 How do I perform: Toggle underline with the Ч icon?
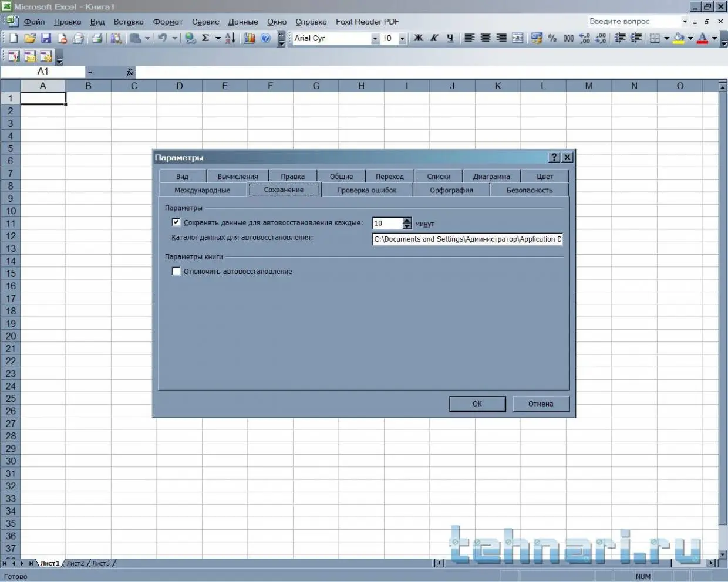(x=450, y=38)
